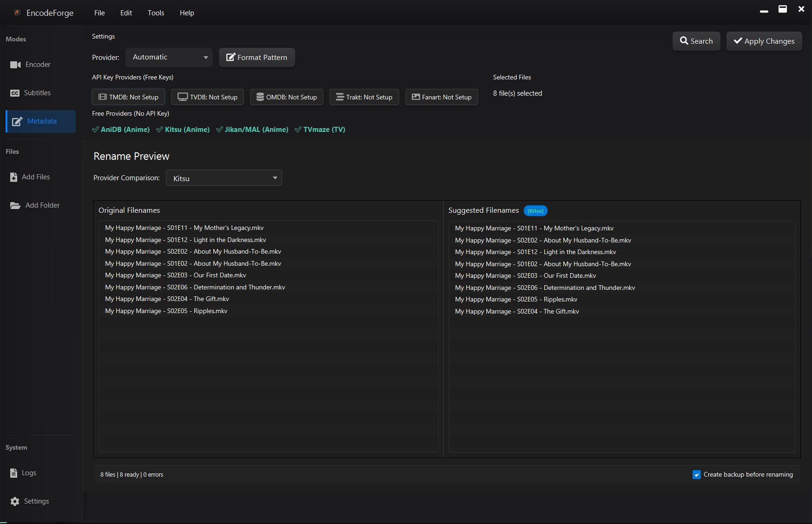The height and width of the screenshot is (524, 812).
Task: Open Add Folder via folder icon
Action: click(x=15, y=205)
